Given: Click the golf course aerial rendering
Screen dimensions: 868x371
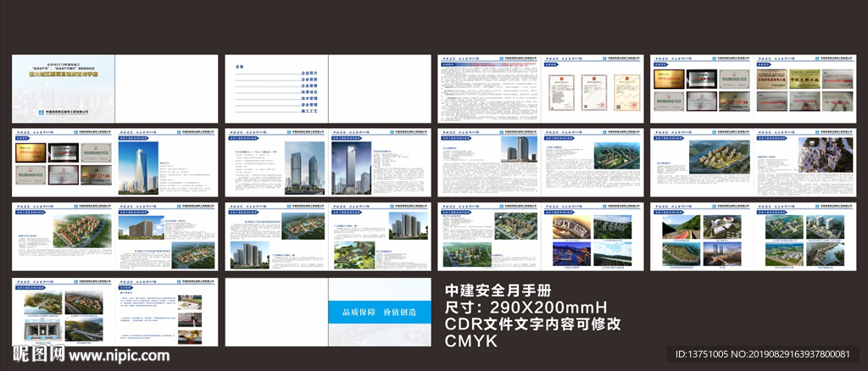Looking at the screenshot, I should pos(353,255).
